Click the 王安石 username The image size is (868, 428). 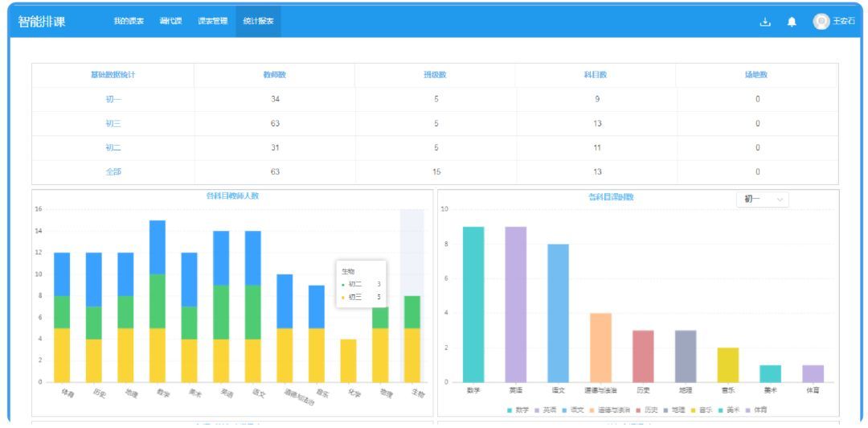(x=844, y=22)
